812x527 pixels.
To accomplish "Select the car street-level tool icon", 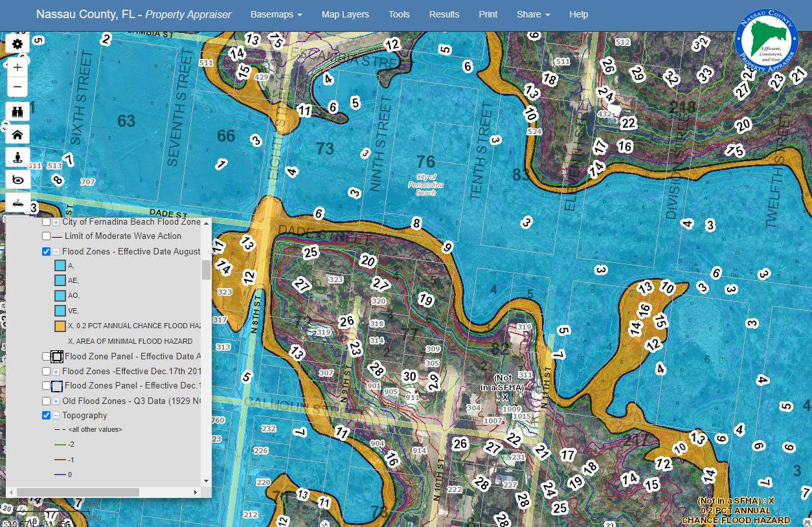I will click(17, 202).
